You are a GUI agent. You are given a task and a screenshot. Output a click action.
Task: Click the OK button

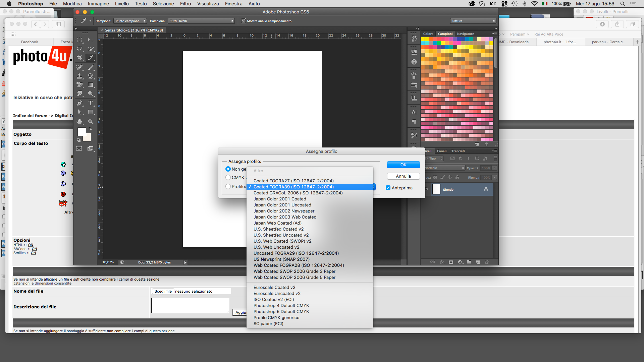pyautogui.click(x=403, y=165)
